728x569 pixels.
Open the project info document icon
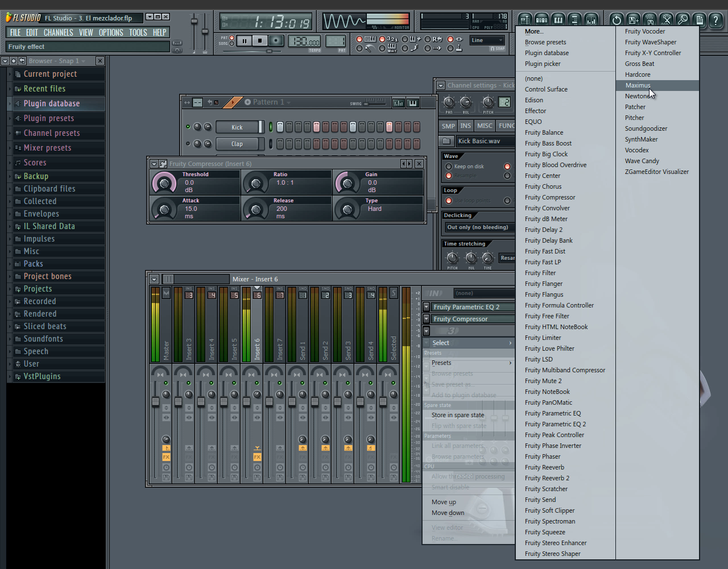699,20
